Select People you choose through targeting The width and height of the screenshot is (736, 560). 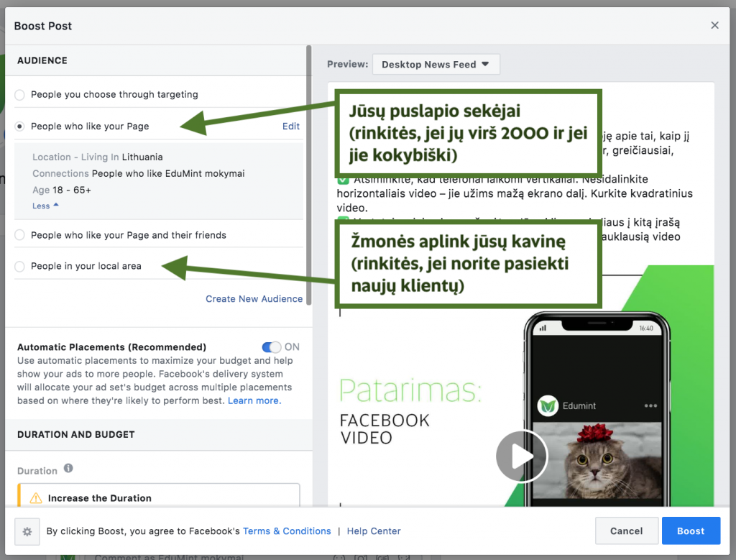point(19,95)
